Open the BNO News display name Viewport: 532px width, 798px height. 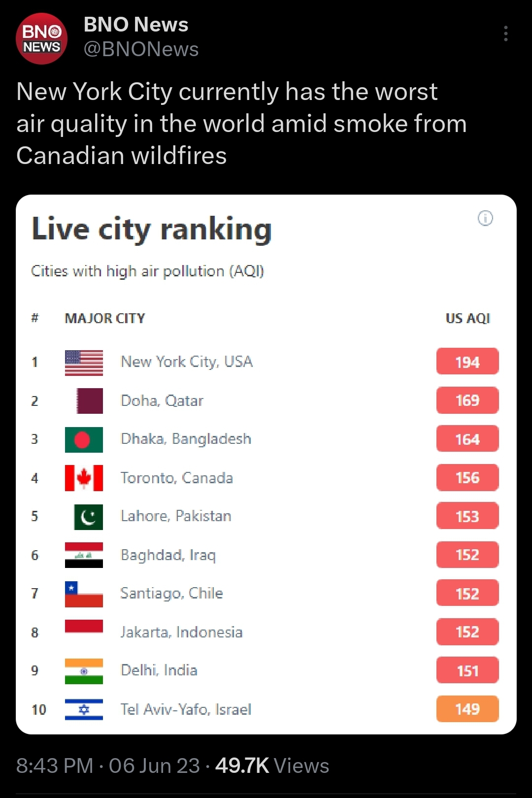[x=136, y=25]
